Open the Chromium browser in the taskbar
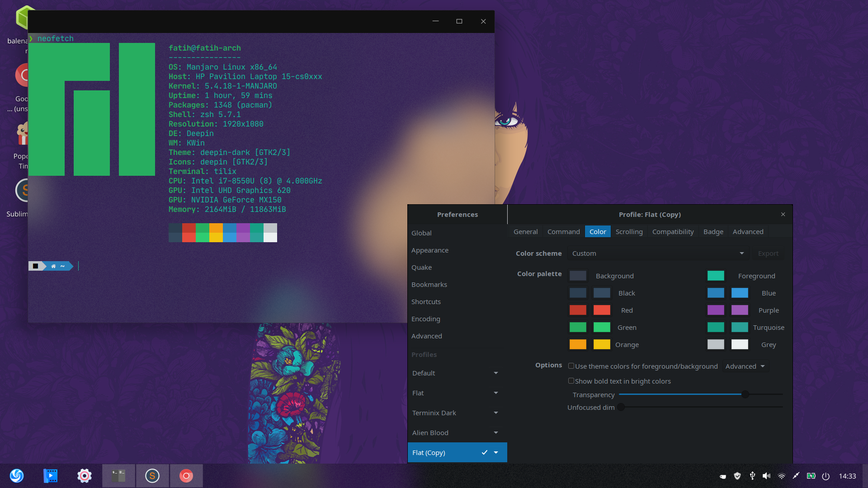This screenshot has height=488, width=868. [x=186, y=475]
